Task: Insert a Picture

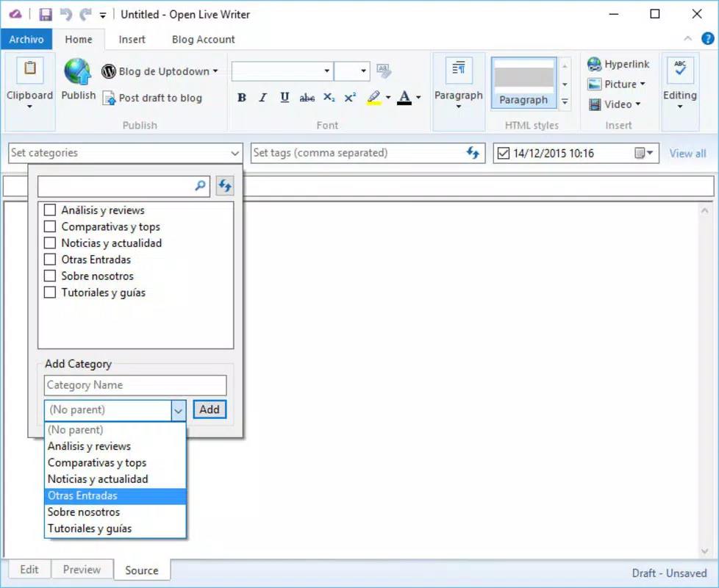Action: point(616,85)
